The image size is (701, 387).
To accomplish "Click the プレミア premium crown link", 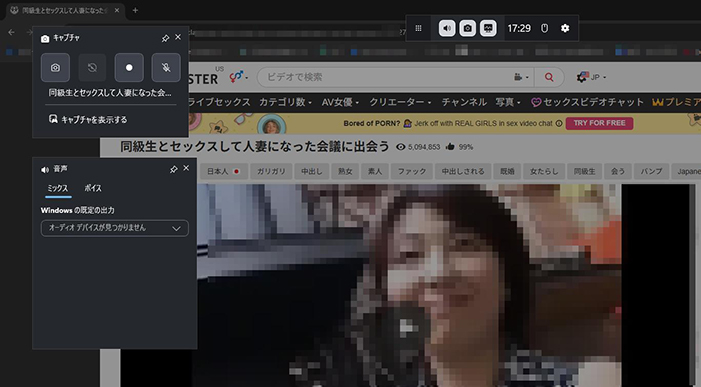I will coord(676,102).
